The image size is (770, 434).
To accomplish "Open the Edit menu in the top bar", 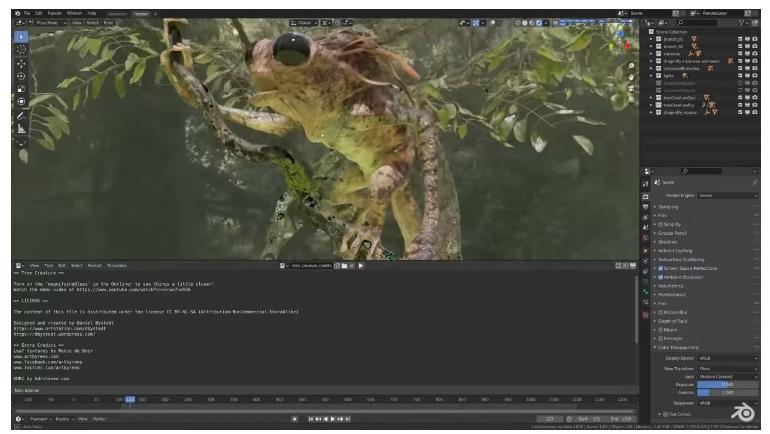I will (x=39, y=13).
